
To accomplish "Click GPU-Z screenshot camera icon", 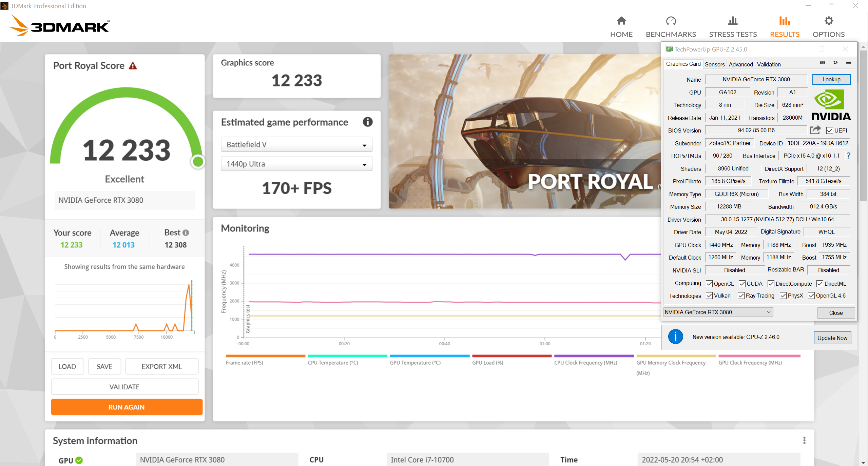I will [822, 63].
